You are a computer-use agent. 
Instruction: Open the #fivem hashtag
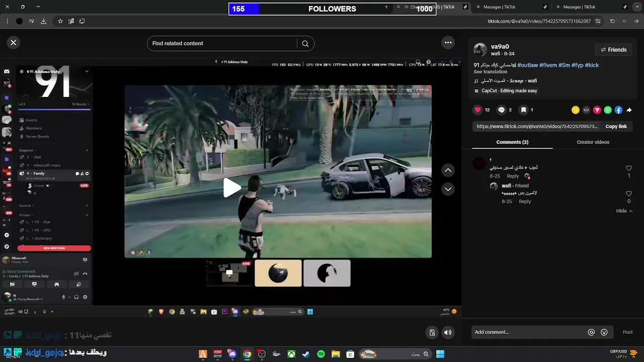click(548, 65)
